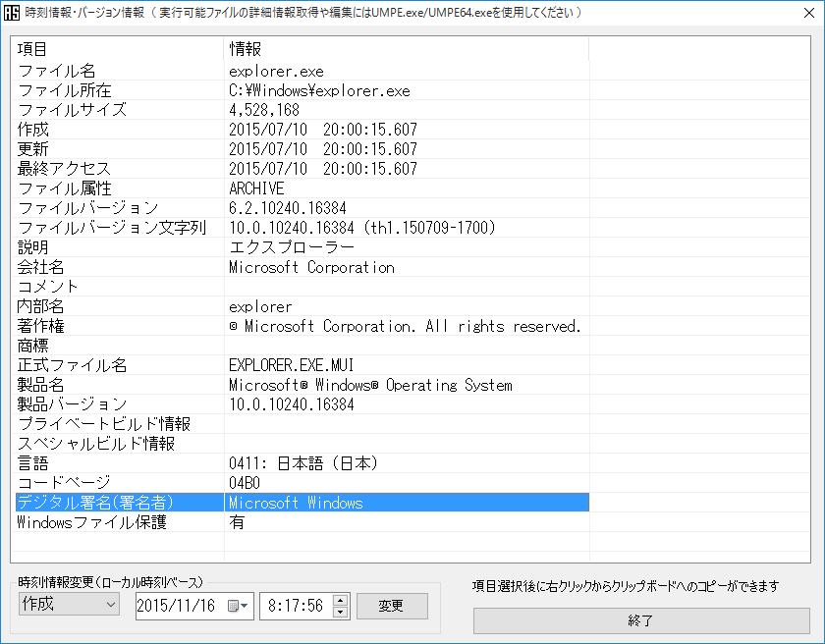
Task: Select the Windowsファイル保護 row
Action: click(x=302, y=522)
